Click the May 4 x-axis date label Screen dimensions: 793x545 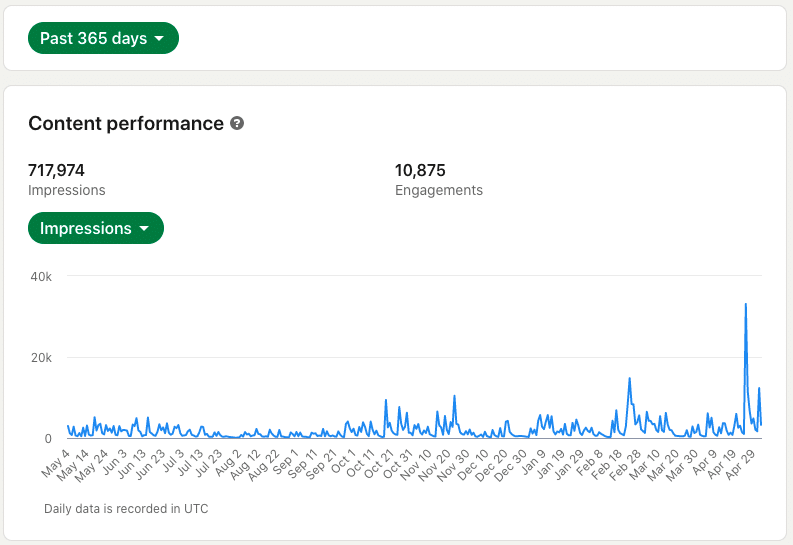pos(55,462)
